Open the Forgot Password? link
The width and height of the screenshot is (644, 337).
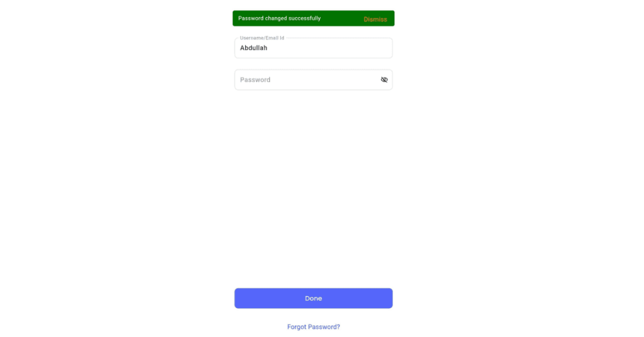(313, 327)
